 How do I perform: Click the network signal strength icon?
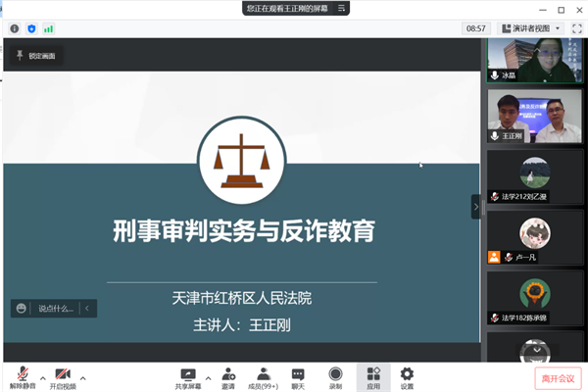[48, 28]
